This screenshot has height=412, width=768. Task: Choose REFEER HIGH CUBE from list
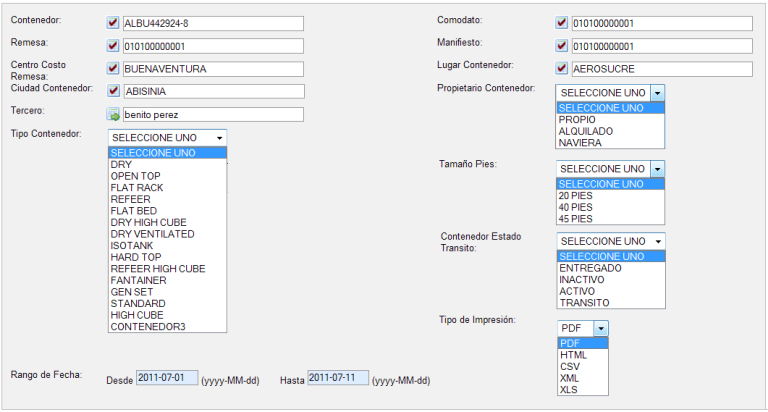(158, 269)
